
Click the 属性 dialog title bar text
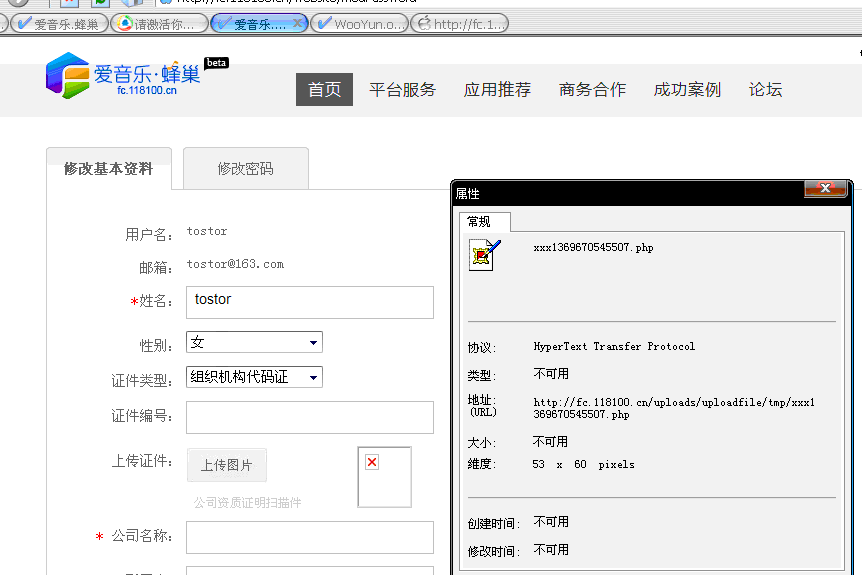(x=467, y=193)
